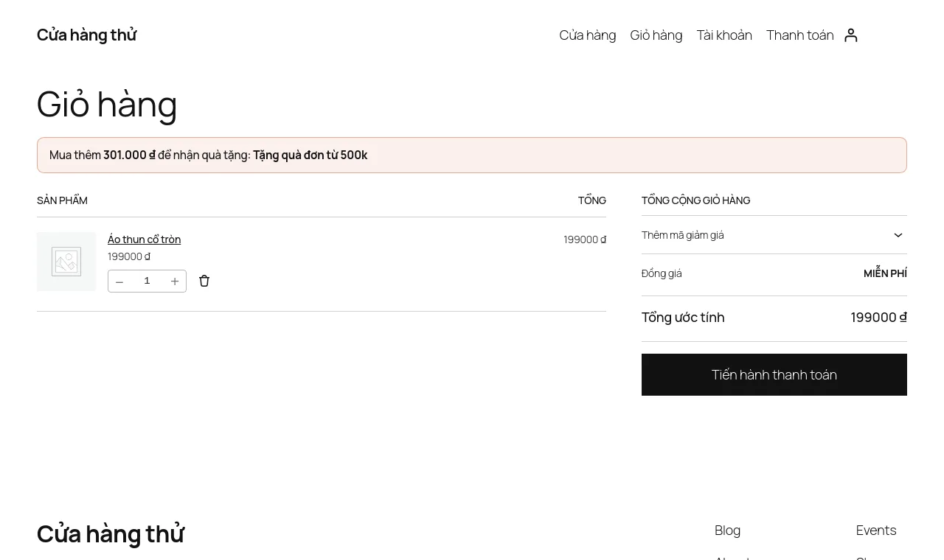Expand Thêm mã giảm giá section

point(774,235)
